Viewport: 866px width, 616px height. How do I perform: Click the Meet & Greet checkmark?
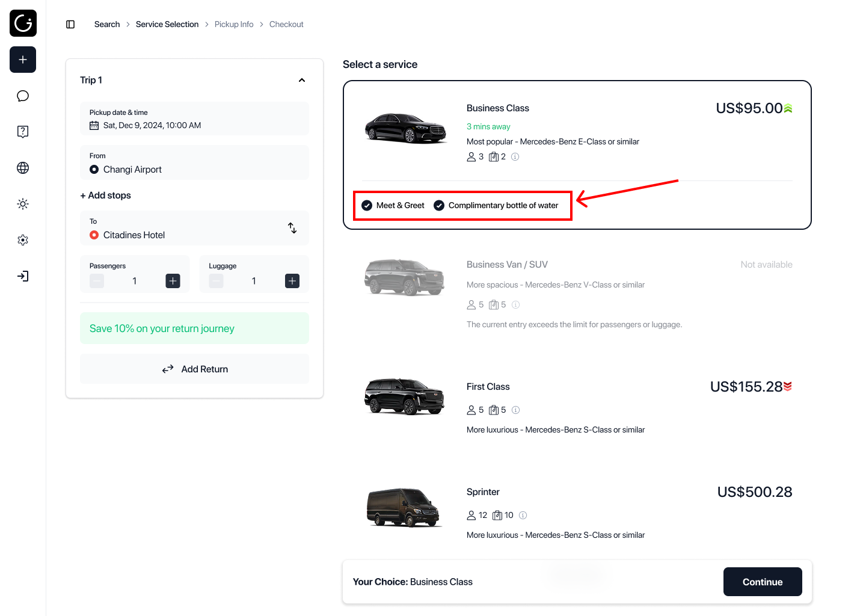[367, 206]
